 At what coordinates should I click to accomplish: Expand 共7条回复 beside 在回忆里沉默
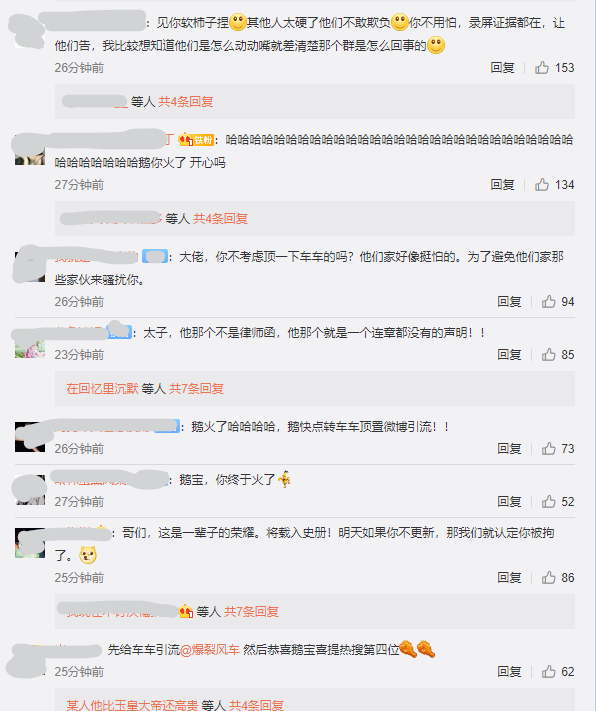coord(196,389)
